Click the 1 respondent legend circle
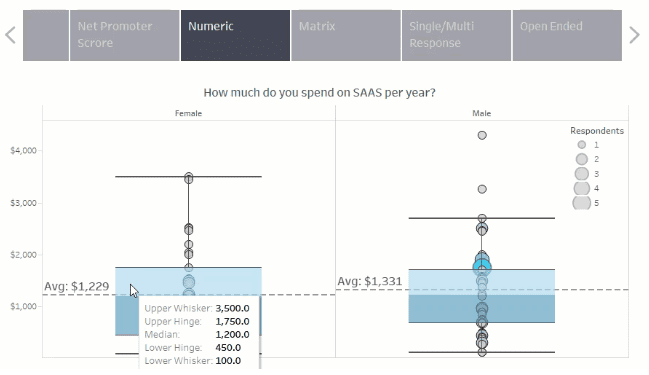This screenshot has height=375, width=649. click(x=582, y=144)
